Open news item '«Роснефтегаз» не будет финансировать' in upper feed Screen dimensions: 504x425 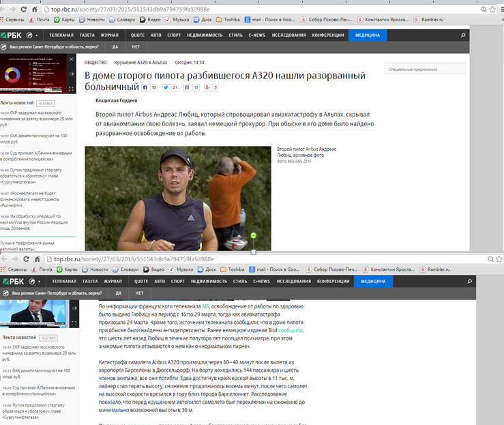(30, 199)
